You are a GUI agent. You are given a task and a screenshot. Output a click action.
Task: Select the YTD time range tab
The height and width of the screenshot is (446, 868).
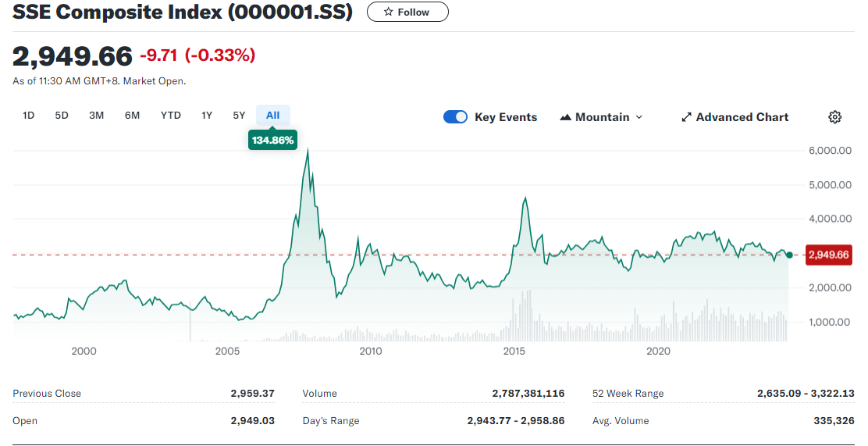click(x=170, y=116)
